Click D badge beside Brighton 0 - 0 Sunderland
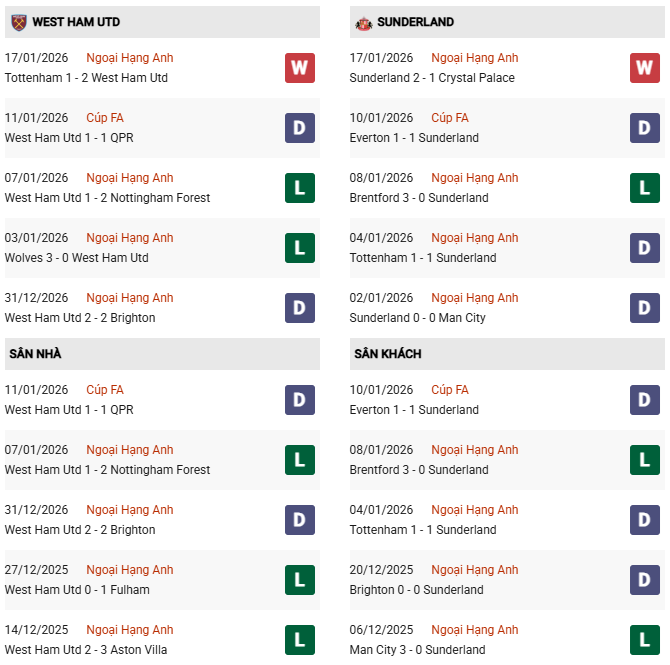This screenshot has width=670, height=665. pos(644,580)
